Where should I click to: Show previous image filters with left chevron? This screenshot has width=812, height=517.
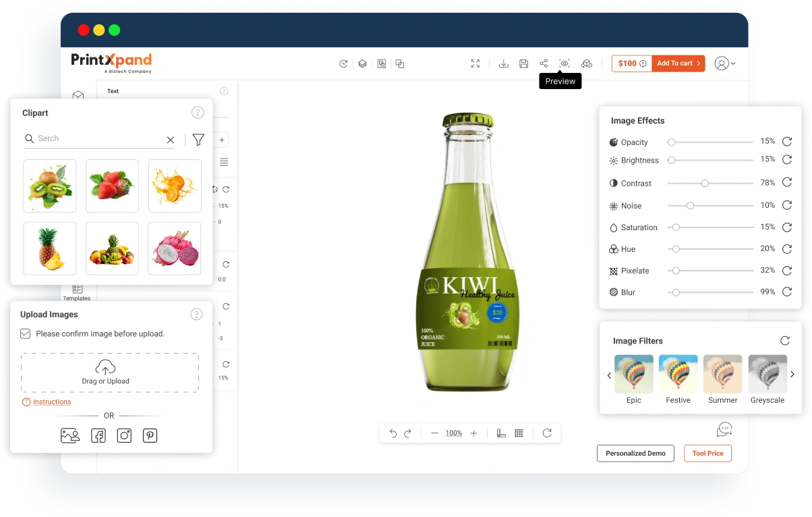[x=609, y=375]
